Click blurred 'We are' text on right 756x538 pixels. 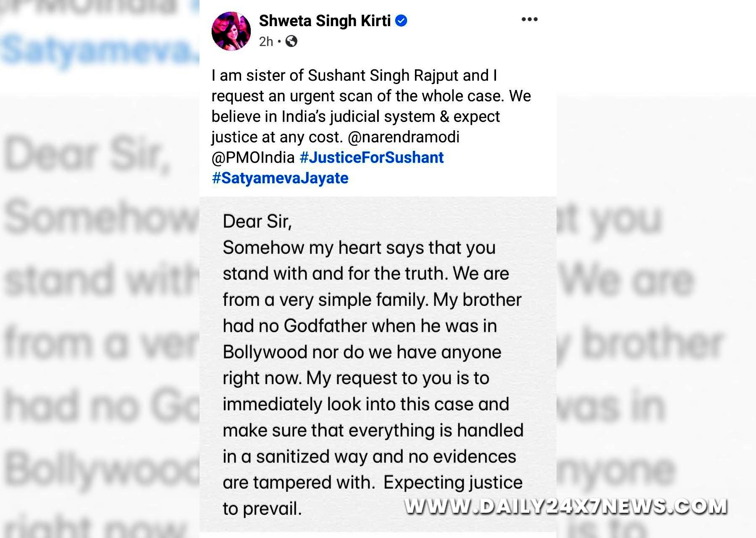[x=626, y=280]
